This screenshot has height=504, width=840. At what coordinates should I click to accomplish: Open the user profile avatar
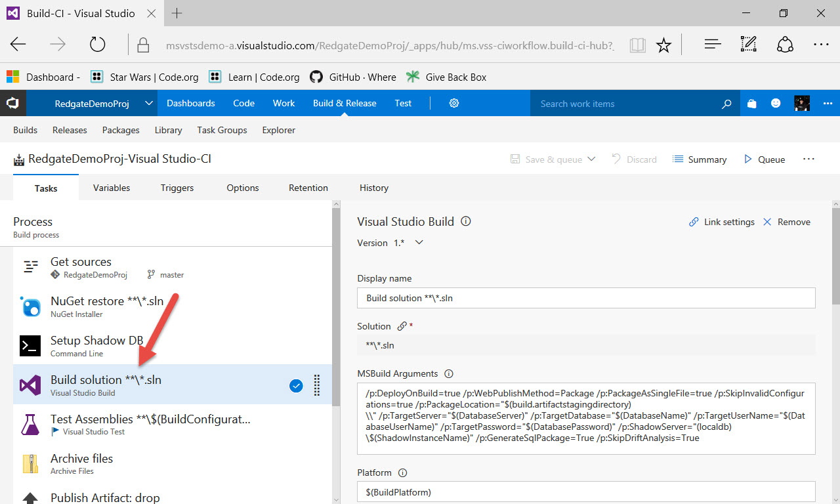tap(801, 103)
